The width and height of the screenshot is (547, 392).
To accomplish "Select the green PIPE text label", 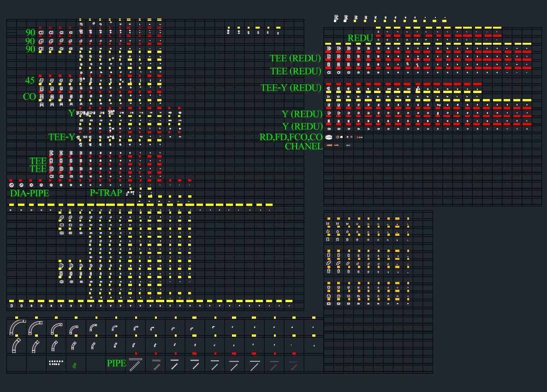I will [x=116, y=363].
